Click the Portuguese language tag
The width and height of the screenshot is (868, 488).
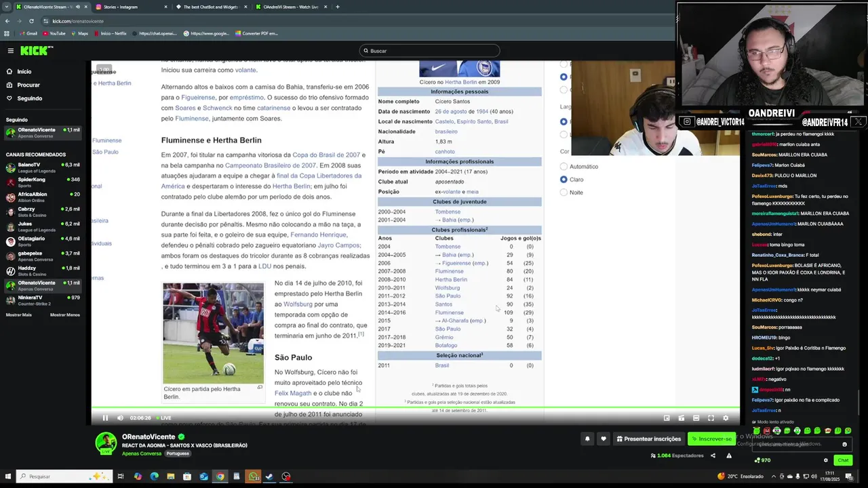(x=178, y=453)
